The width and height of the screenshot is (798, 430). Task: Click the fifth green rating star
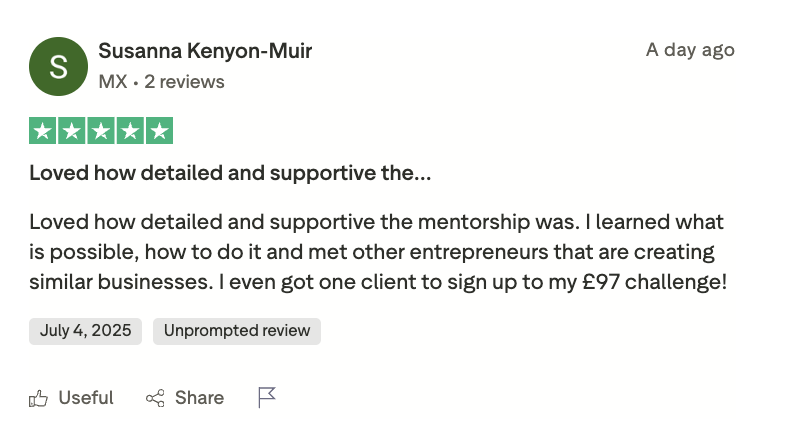click(159, 131)
